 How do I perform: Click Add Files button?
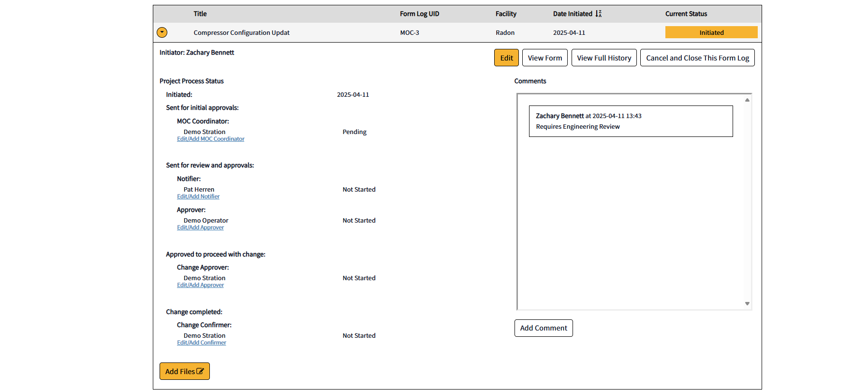point(185,371)
